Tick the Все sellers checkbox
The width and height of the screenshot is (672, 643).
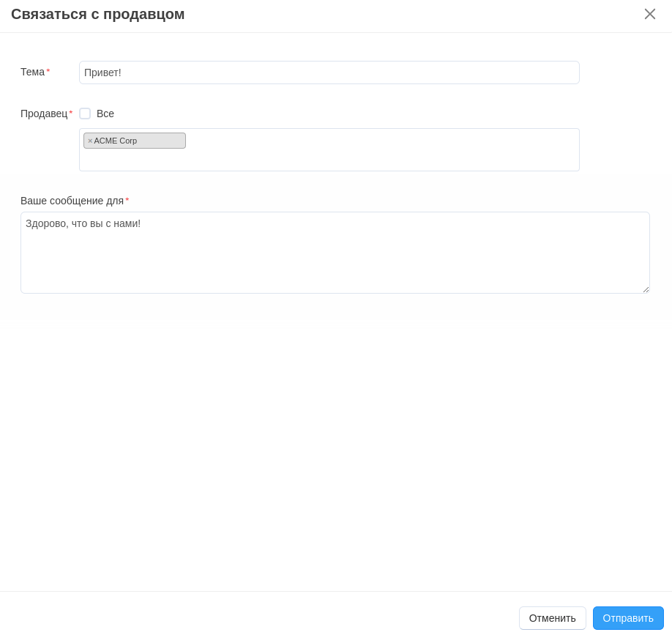[x=85, y=114]
